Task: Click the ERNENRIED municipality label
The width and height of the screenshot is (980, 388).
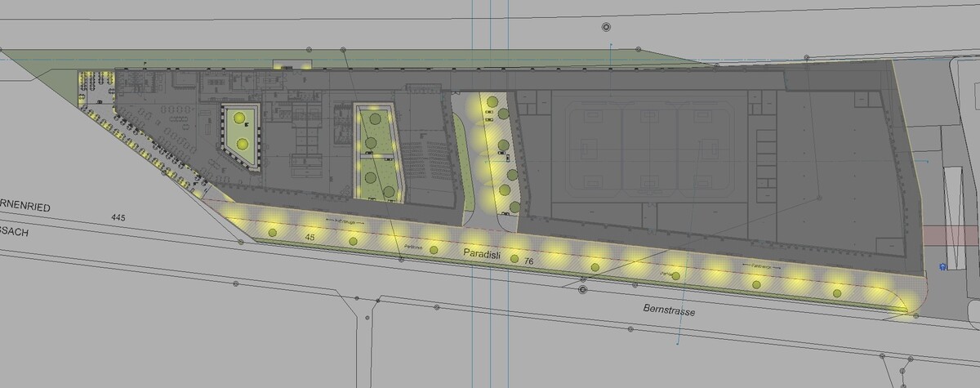Action: (x=25, y=209)
